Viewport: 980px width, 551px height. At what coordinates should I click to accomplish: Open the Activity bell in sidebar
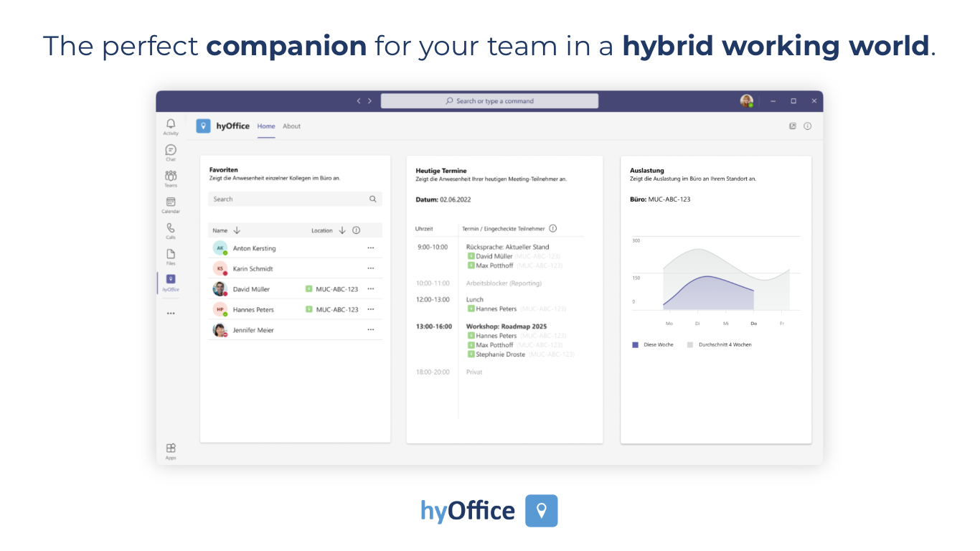pos(171,127)
